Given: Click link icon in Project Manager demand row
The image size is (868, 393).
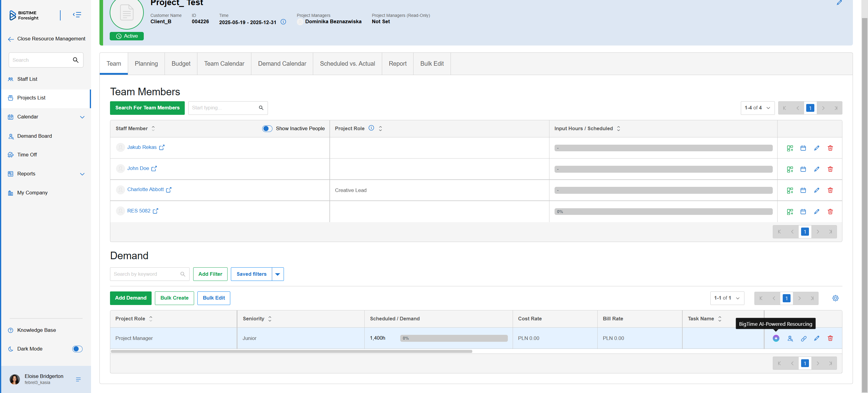Looking at the screenshot, I should tap(804, 338).
